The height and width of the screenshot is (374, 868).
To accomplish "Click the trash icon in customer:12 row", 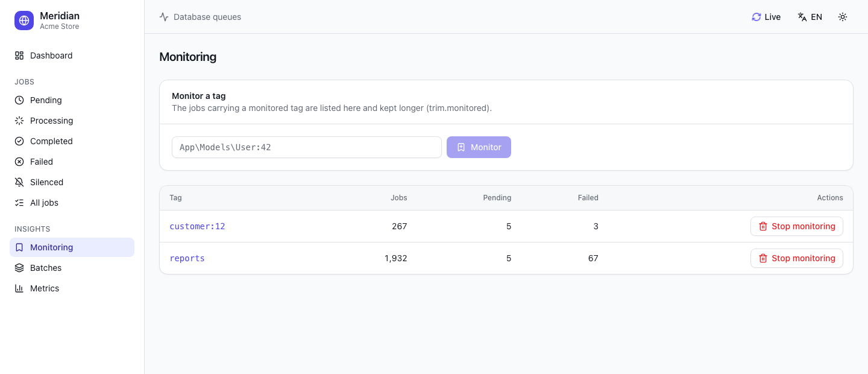I will 763,226.
